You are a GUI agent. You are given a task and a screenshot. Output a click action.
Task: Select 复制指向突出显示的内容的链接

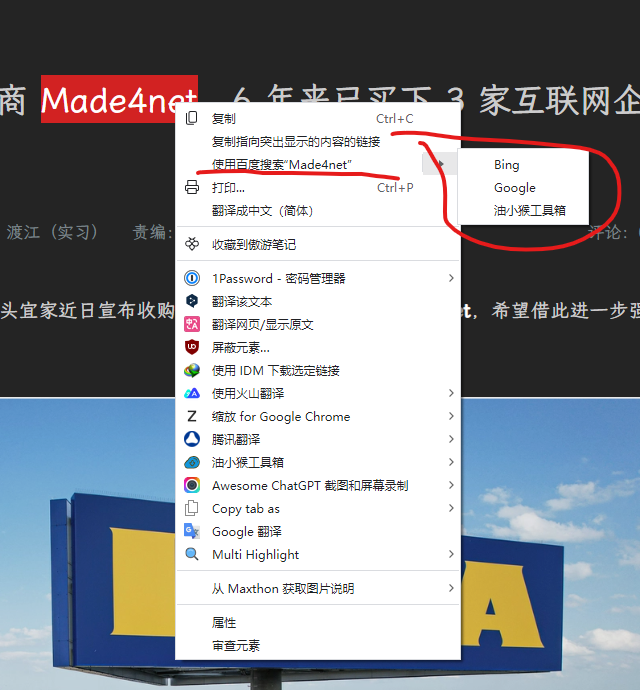[318, 141]
